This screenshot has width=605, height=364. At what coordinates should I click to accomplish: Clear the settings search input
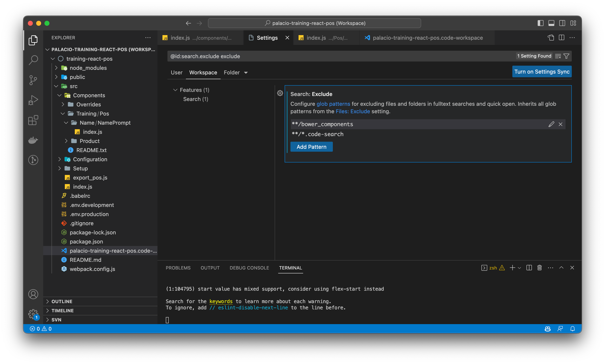point(558,56)
